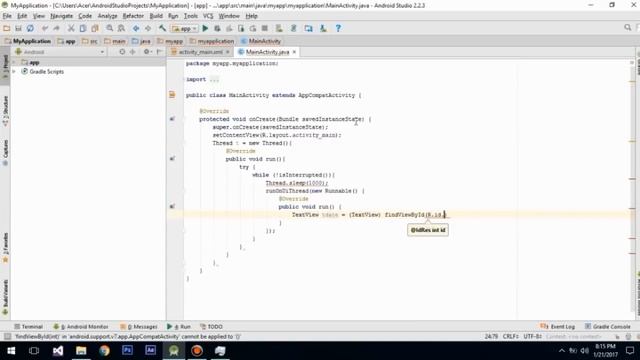Open the TODO tool window
The width and height of the screenshot is (640, 360).
click(x=211, y=327)
